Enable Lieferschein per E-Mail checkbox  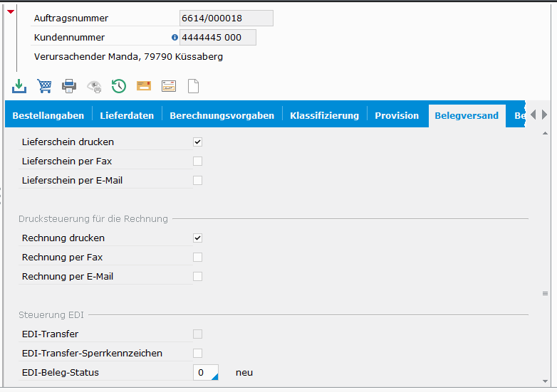pyautogui.click(x=198, y=181)
